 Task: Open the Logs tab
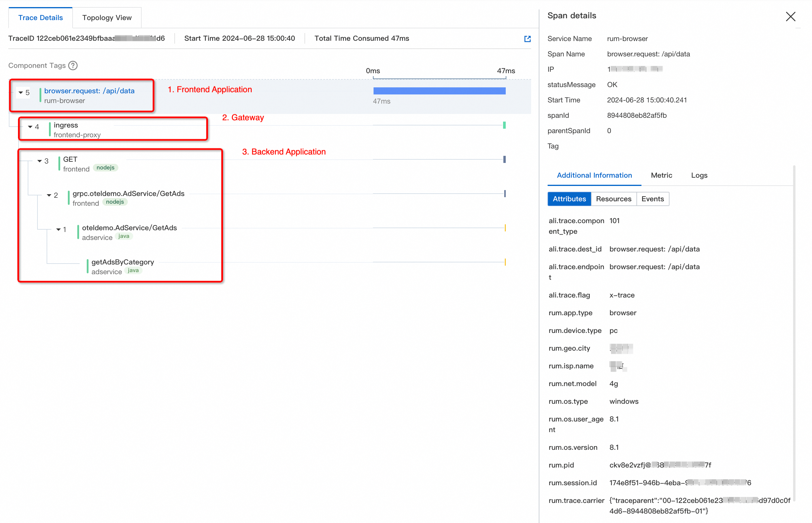(x=699, y=175)
